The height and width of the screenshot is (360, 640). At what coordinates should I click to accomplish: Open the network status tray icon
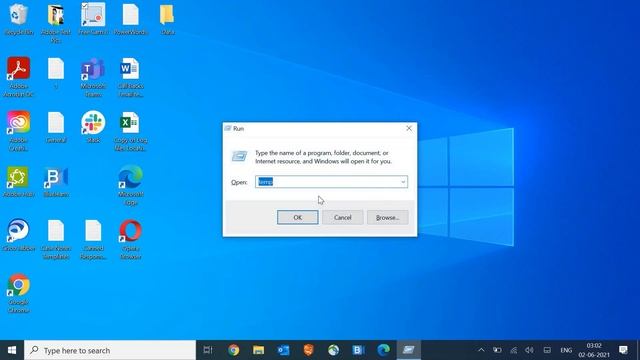coord(513,350)
